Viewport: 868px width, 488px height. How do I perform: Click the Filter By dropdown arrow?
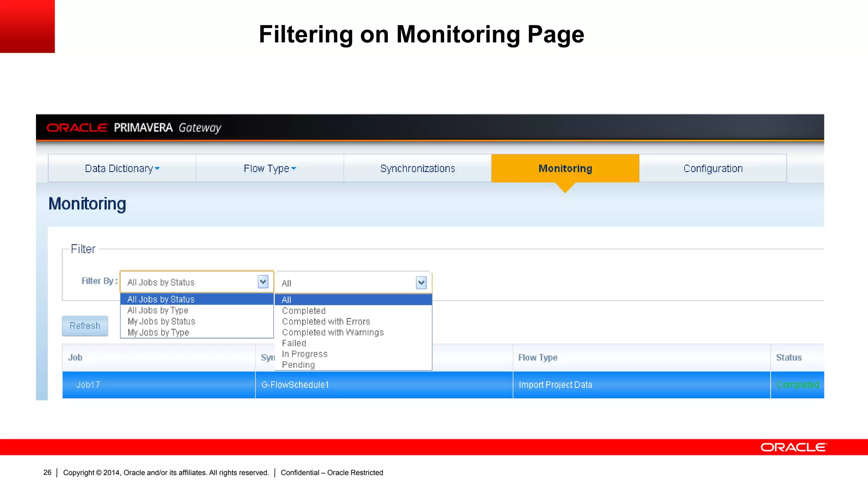coord(263,282)
